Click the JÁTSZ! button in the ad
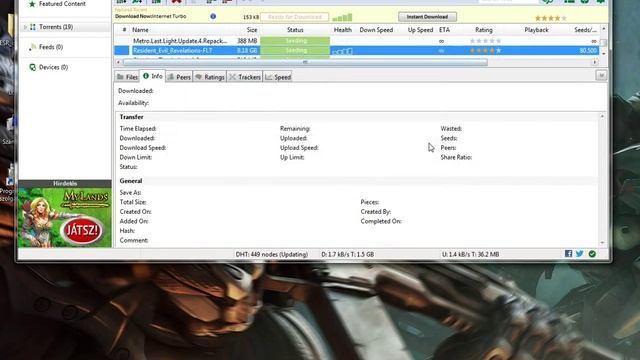The width and height of the screenshot is (640, 360). point(82,231)
